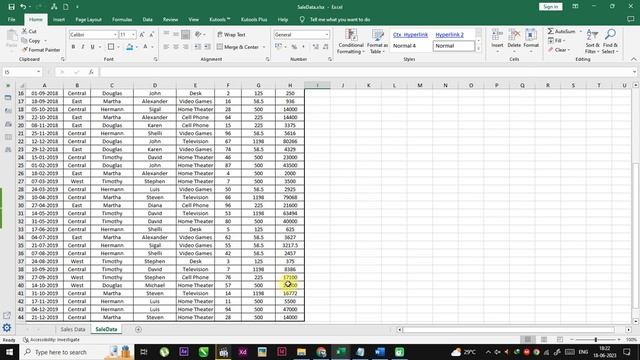Toggle Center horizontal alignment

tap(176, 47)
